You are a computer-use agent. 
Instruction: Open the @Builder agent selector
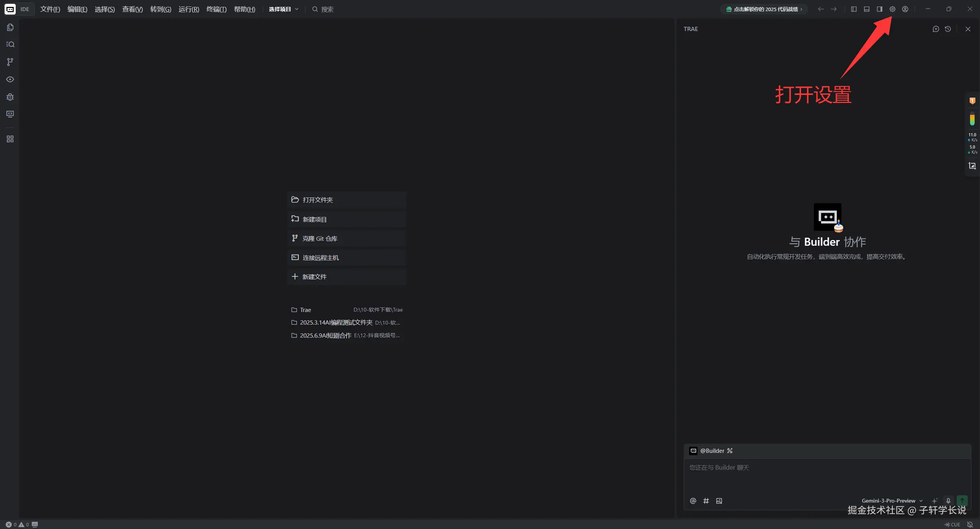tap(712, 451)
